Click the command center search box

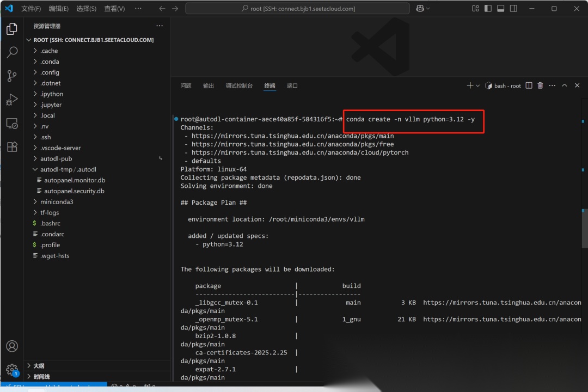point(297,8)
